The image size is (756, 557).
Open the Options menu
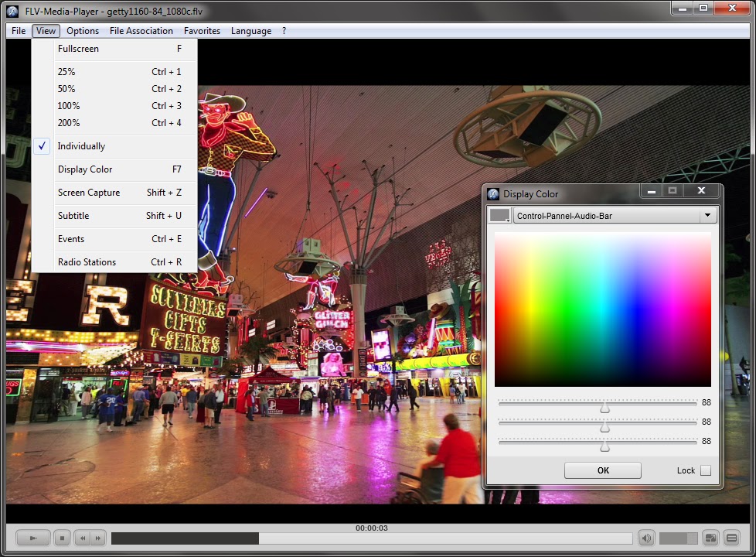pos(83,31)
